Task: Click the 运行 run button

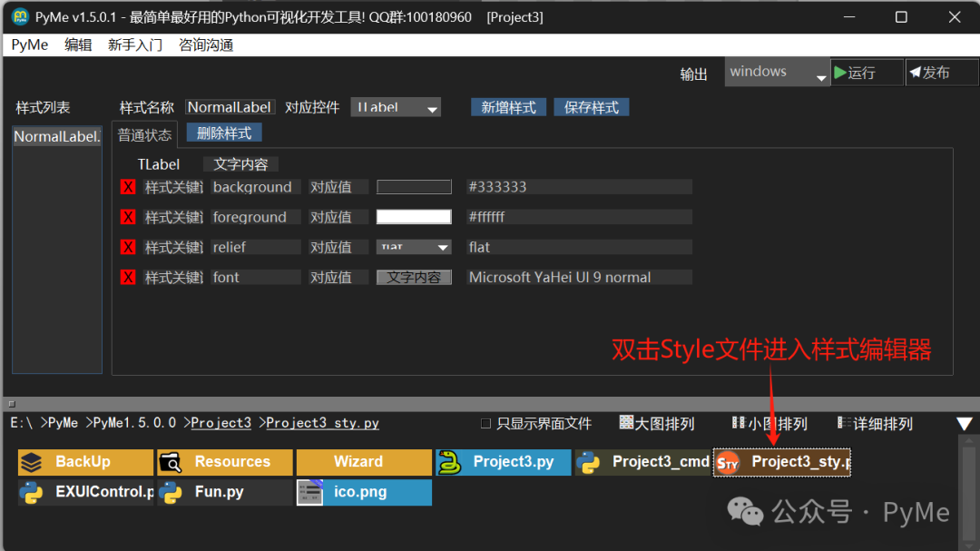Action: 867,73
